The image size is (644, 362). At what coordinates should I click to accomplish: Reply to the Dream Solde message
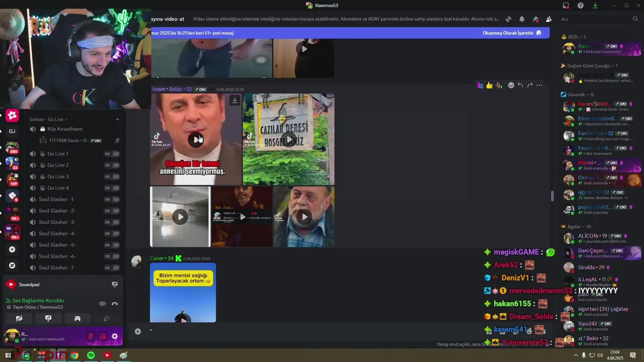click(x=520, y=85)
